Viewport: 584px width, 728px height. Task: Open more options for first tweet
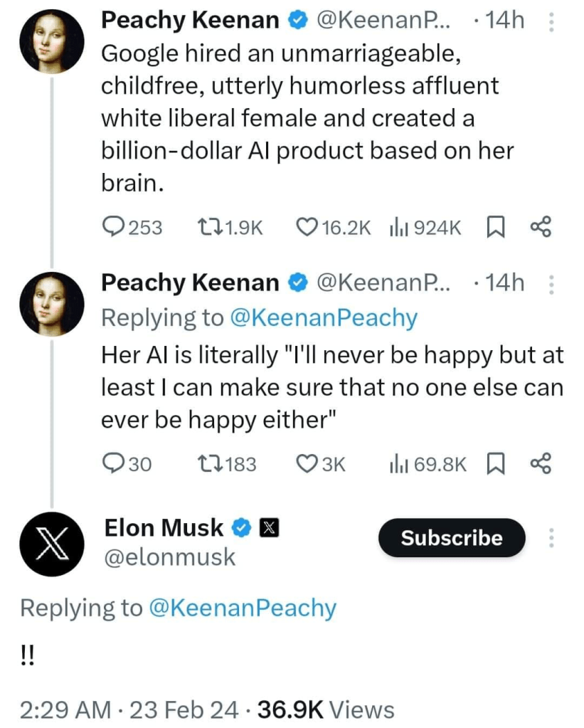tap(549, 23)
